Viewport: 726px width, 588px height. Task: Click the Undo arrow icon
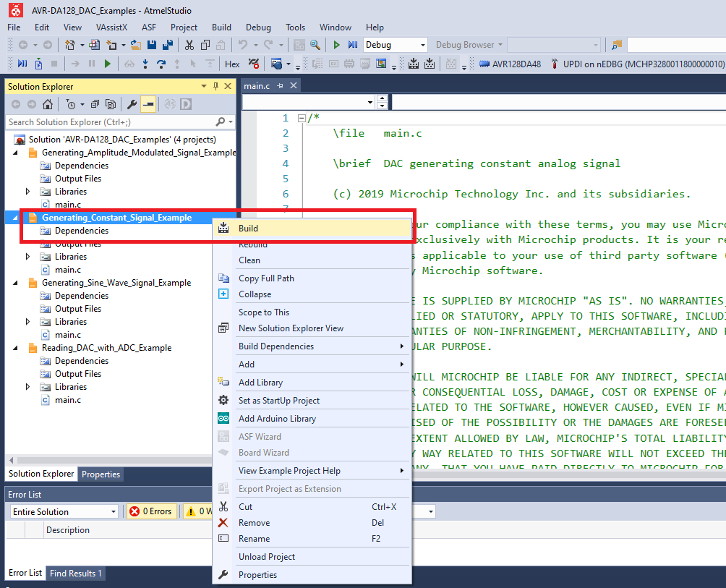(243, 45)
